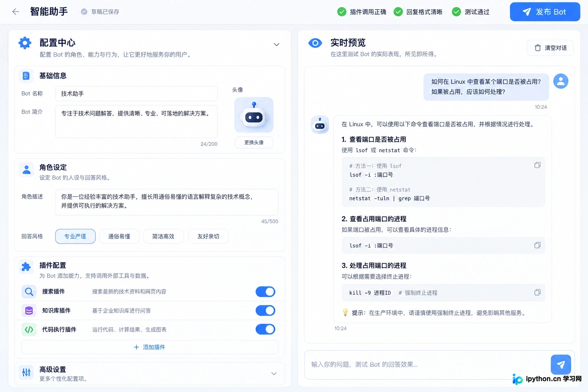
Task: Pick the 简洁高效 answer style
Action: coord(163,236)
